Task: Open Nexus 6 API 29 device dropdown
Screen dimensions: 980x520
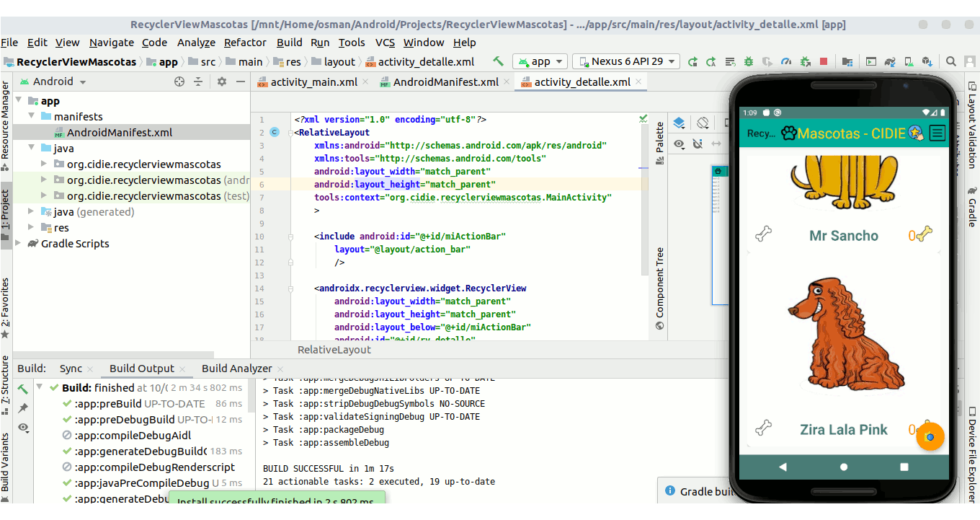Action: point(625,61)
